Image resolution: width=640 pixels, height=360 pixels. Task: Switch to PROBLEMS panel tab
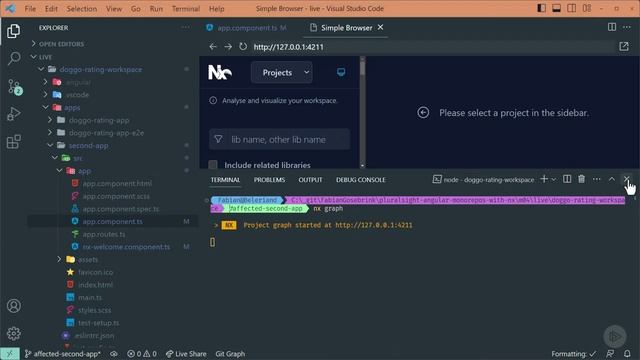(x=269, y=180)
